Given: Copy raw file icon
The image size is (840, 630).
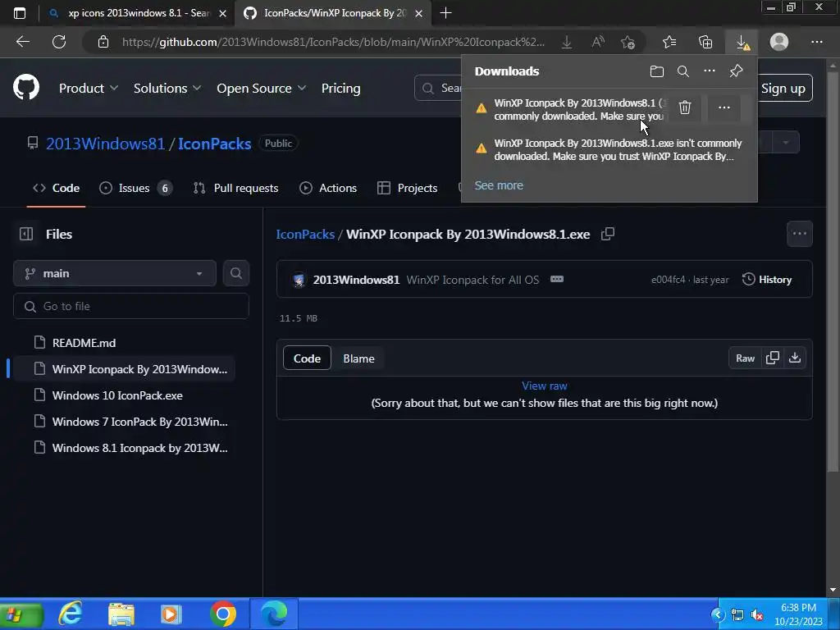Looking at the screenshot, I should tap(773, 358).
